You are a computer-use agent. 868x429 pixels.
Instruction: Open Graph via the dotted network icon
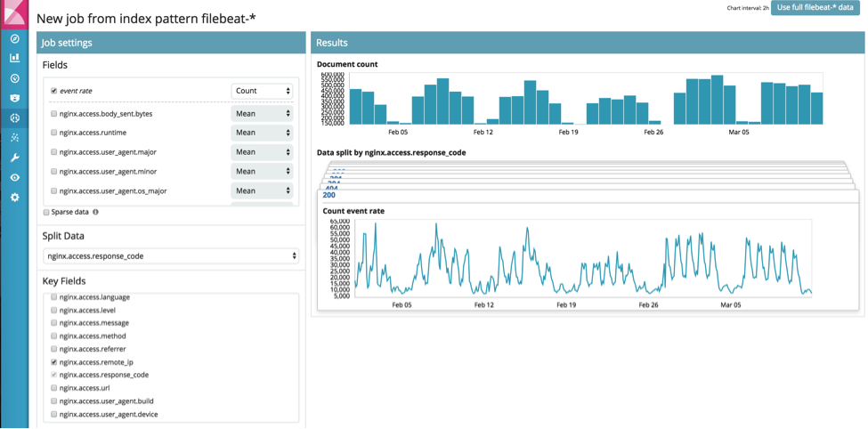pos(15,137)
